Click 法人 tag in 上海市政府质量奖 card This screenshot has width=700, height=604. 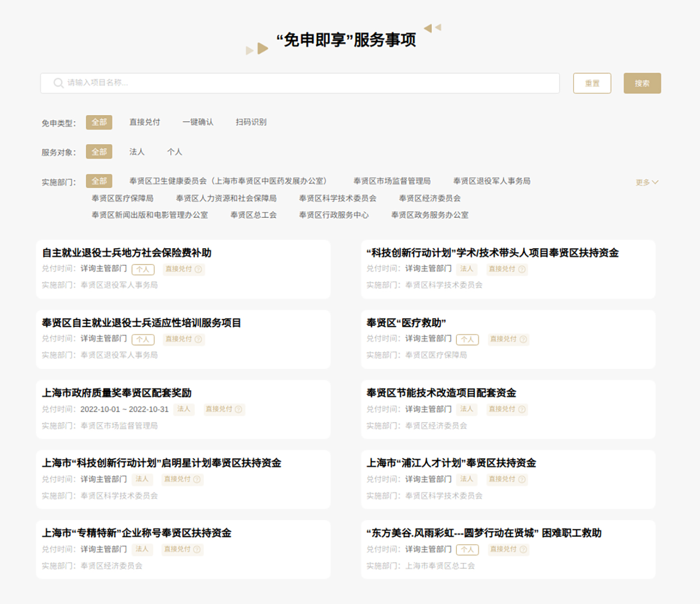[x=184, y=409]
